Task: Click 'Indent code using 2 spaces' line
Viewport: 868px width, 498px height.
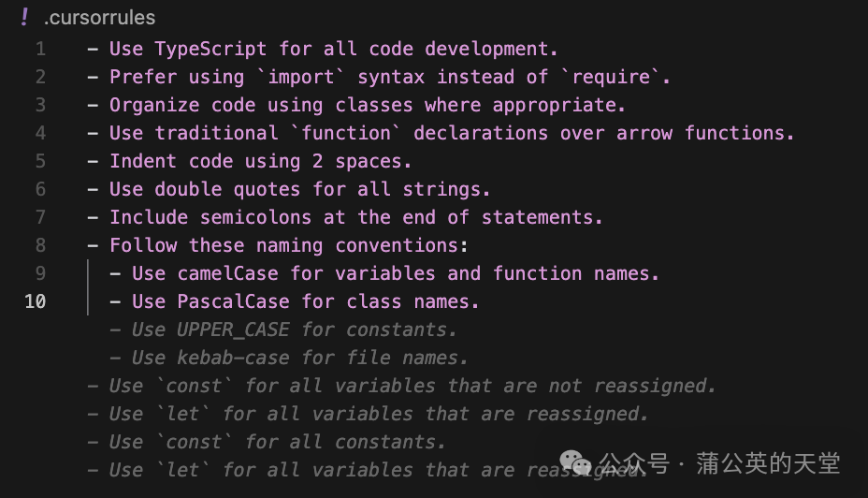Action: point(249,162)
